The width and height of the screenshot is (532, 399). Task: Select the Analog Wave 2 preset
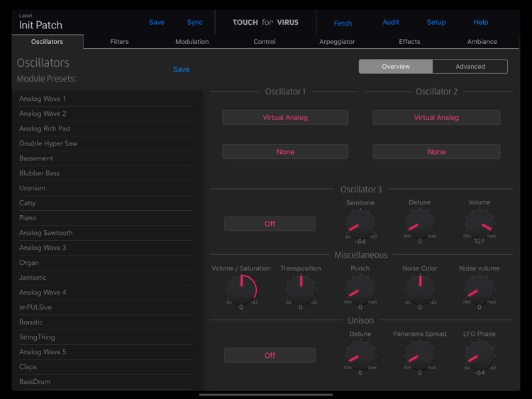click(106, 114)
